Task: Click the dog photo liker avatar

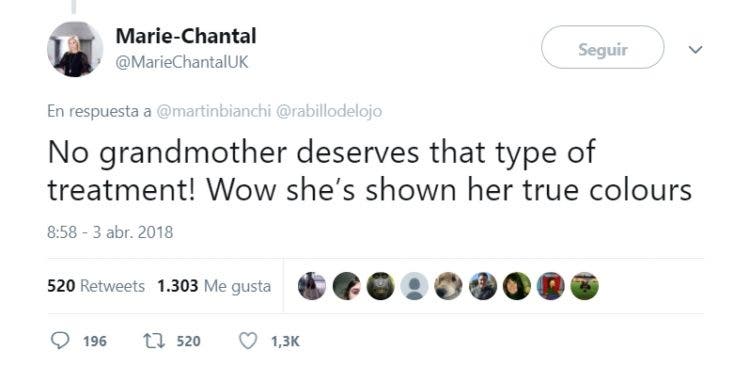Action: (x=449, y=286)
